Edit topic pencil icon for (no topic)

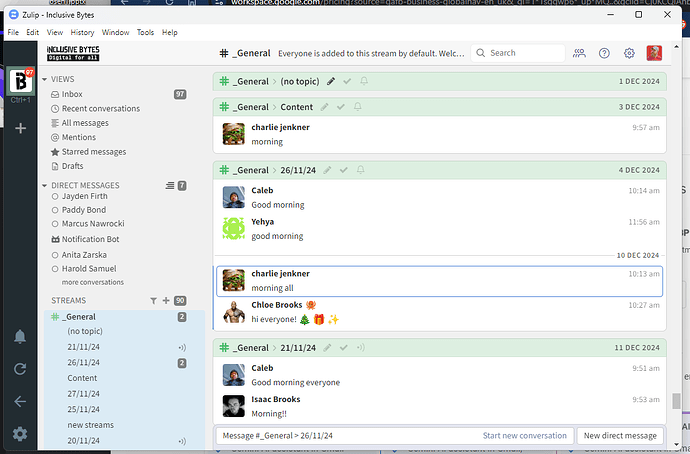click(331, 81)
